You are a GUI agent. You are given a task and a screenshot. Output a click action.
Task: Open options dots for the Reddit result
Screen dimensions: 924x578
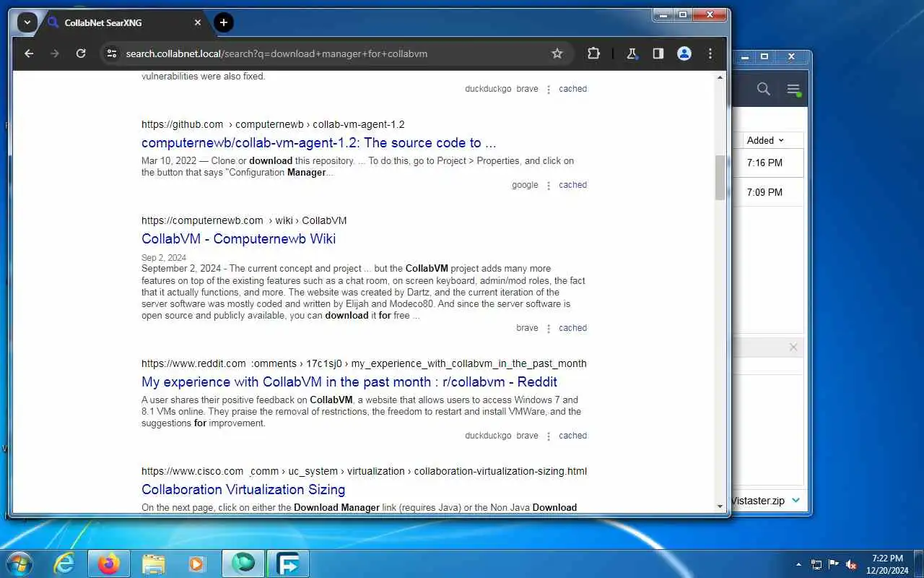click(x=549, y=436)
